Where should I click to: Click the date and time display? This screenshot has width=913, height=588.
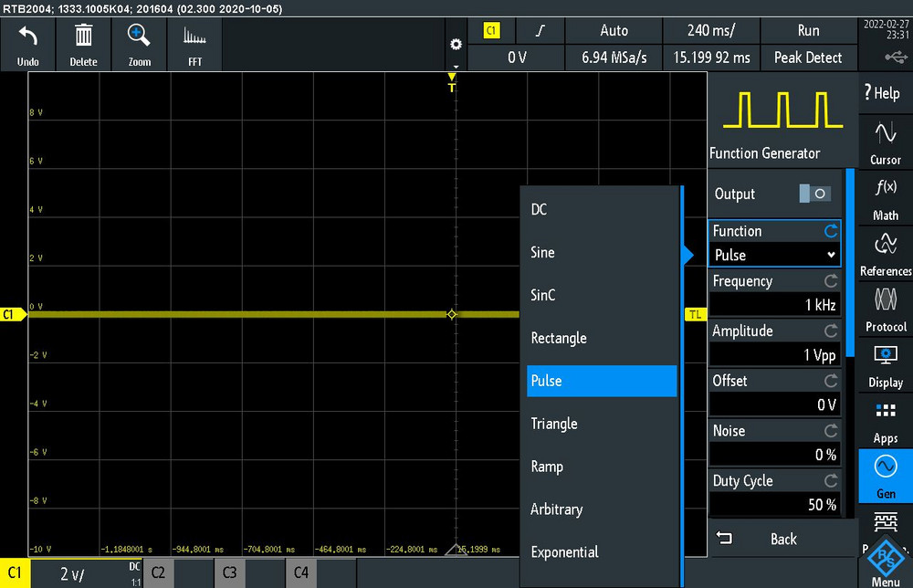click(x=886, y=30)
